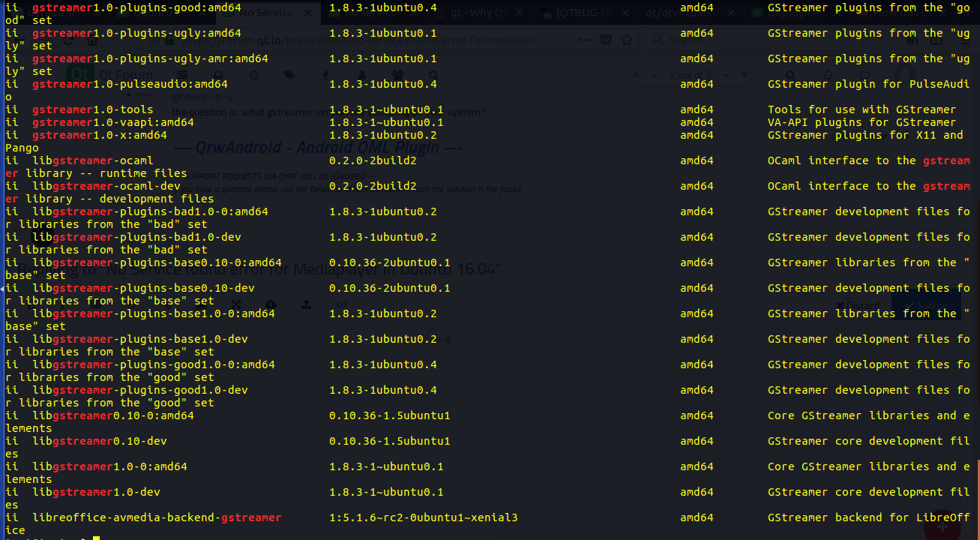The width and height of the screenshot is (980, 540).
Task: Click package name libgstreamer-ocaml-dev
Action: 106,186
